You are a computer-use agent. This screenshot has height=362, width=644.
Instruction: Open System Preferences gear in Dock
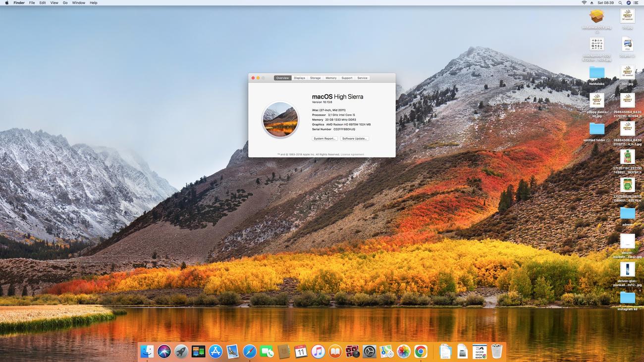tap(370, 352)
